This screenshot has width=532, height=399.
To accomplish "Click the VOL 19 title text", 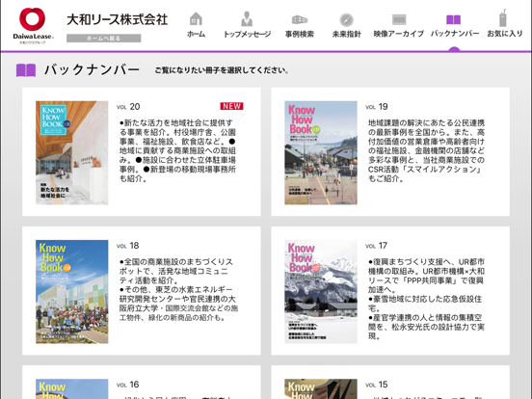I will point(377,107).
